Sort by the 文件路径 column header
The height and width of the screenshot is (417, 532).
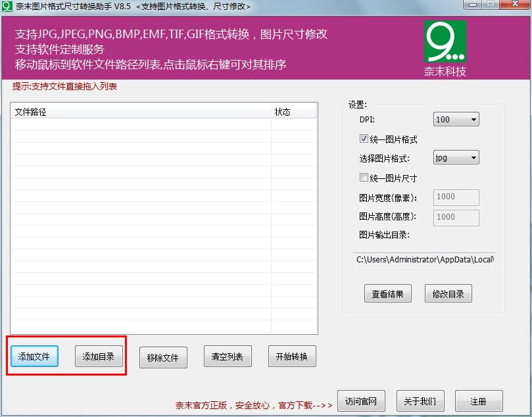coord(141,112)
